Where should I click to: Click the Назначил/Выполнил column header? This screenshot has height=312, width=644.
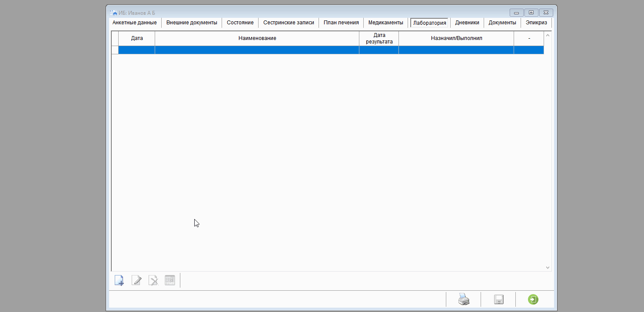pos(456,38)
